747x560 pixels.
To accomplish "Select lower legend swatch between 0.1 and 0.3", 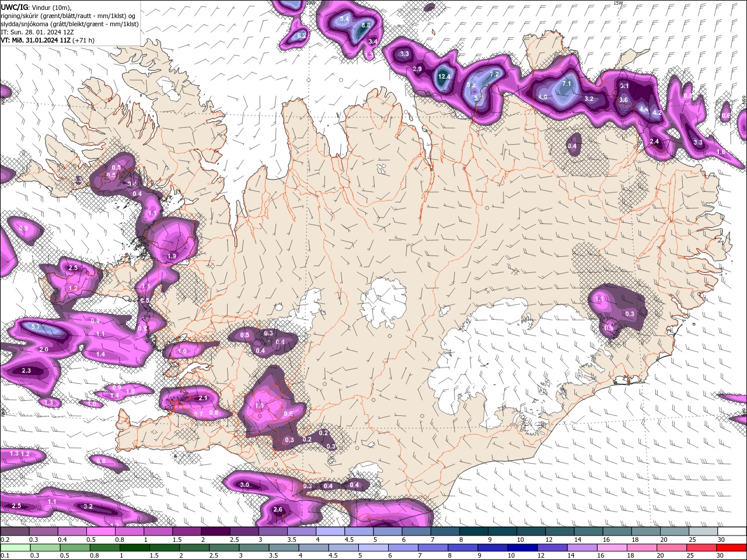I will (15, 547).
